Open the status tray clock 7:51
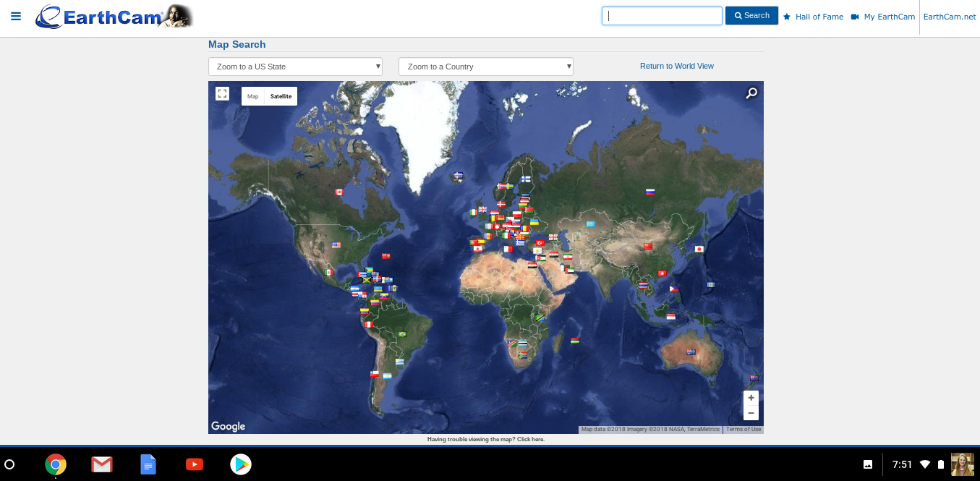 click(x=903, y=464)
